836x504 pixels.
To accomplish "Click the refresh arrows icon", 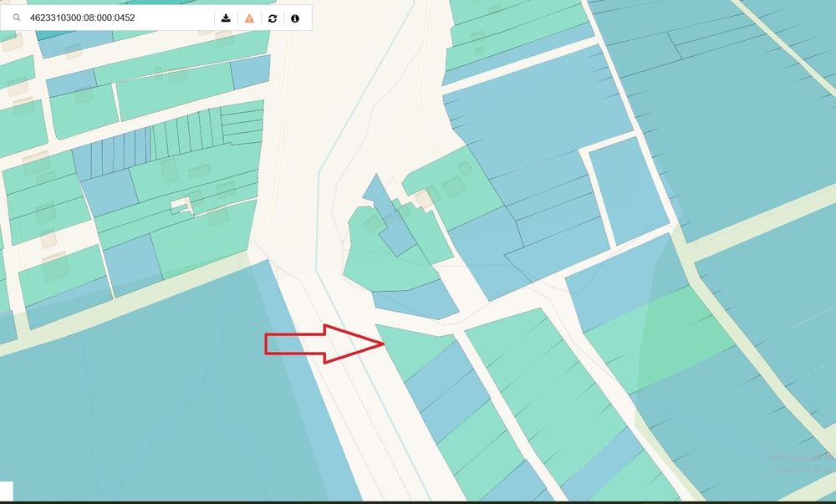I will tap(273, 18).
